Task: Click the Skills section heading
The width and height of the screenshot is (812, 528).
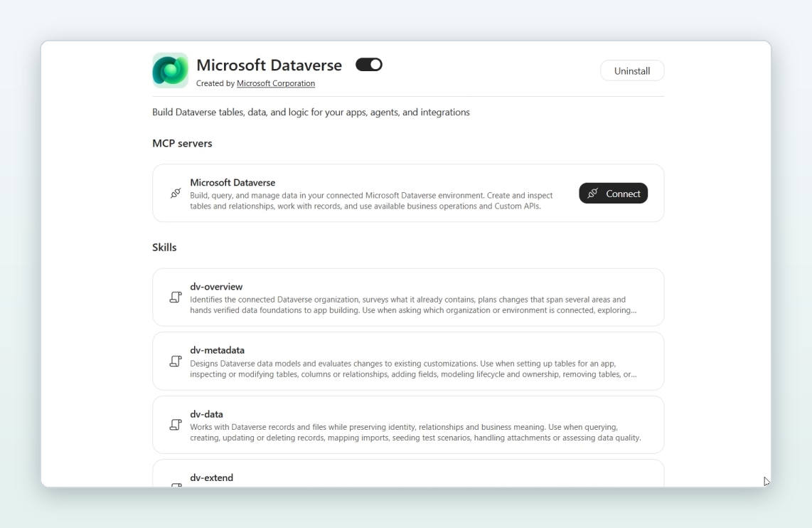Action: [164, 248]
